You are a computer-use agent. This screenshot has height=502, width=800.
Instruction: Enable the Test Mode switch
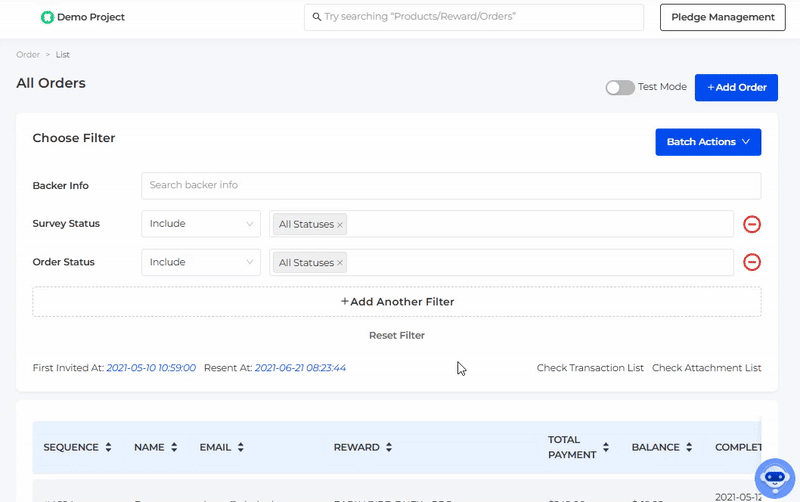coord(620,87)
